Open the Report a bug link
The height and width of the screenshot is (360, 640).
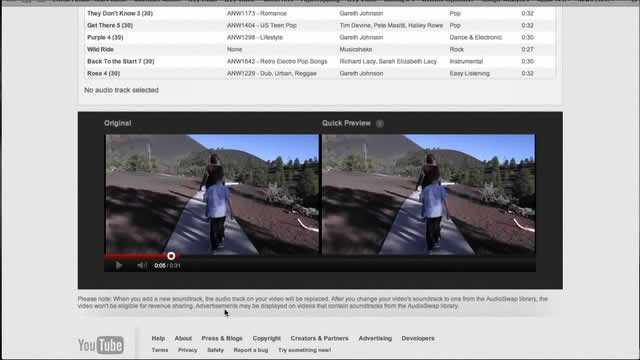tap(251, 350)
